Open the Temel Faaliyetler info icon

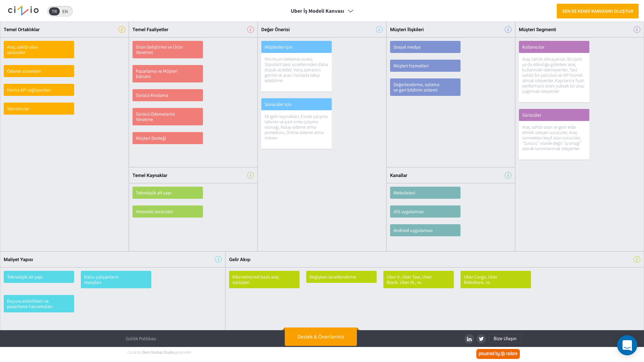(x=251, y=29)
